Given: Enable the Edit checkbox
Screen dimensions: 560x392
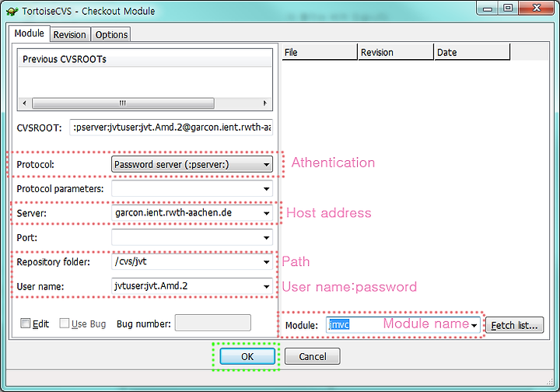Looking at the screenshot, I should pos(26,324).
